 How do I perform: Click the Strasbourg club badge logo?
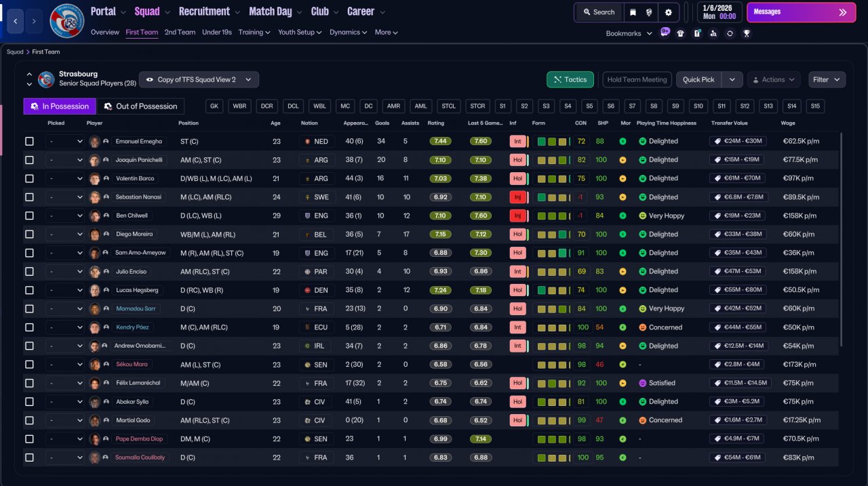(67, 20)
